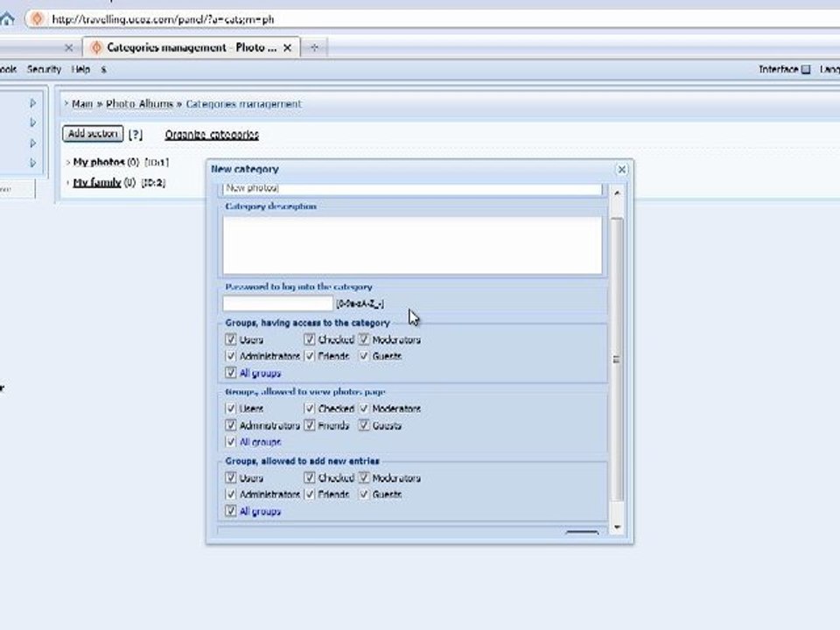Expand the first left sidebar arrow

point(32,103)
